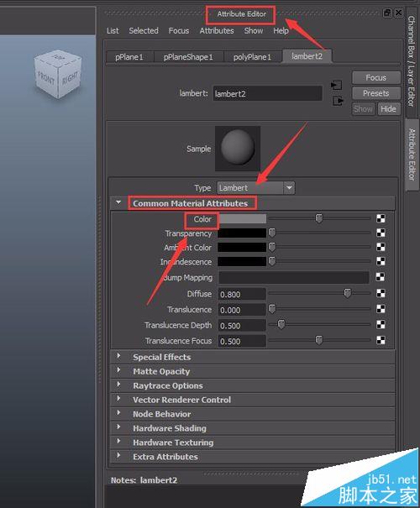Click the Bump Mapping field
This screenshot has width=420, height=508.
(294, 277)
